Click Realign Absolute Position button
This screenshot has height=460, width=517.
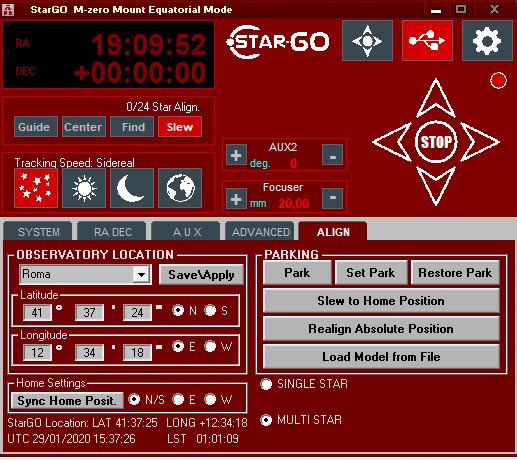click(x=381, y=329)
